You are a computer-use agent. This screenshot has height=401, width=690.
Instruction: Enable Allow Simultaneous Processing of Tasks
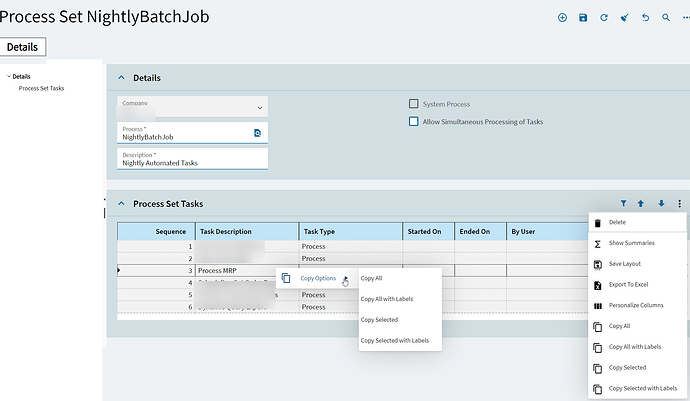point(414,122)
